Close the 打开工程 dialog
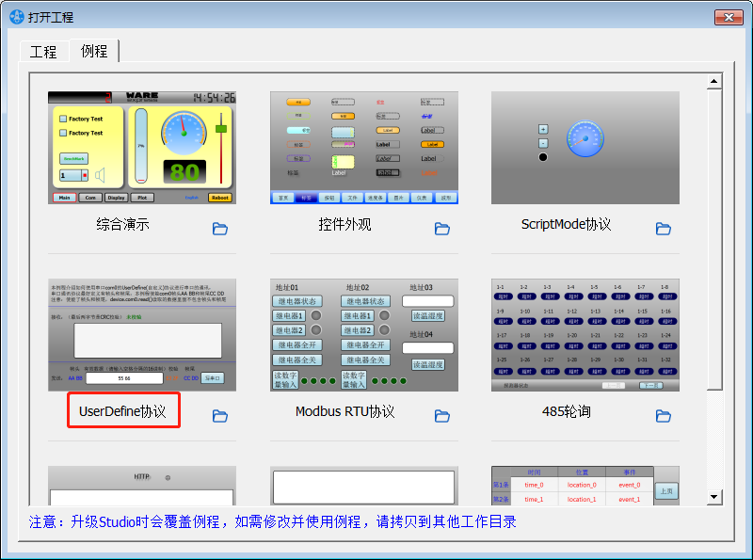The width and height of the screenshot is (753, 560). coord(729,17)
